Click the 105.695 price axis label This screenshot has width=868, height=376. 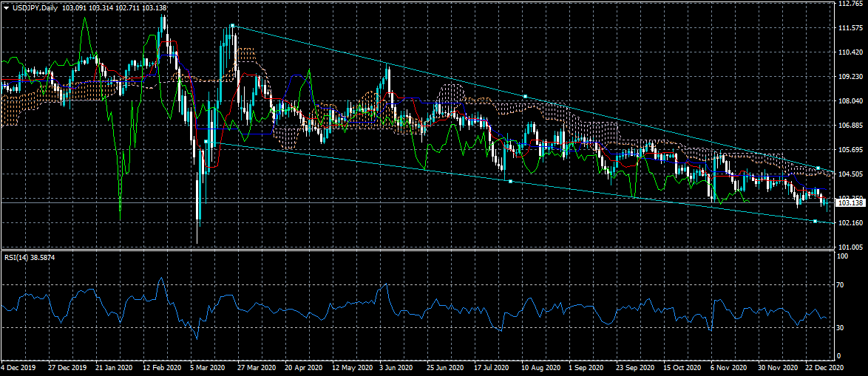[851, 149]
